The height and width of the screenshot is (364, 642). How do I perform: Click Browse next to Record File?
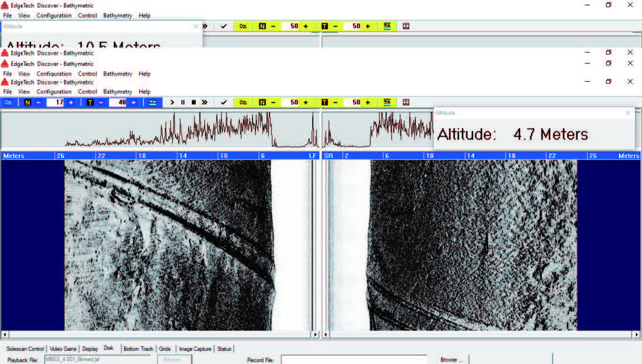coord(451,360)
